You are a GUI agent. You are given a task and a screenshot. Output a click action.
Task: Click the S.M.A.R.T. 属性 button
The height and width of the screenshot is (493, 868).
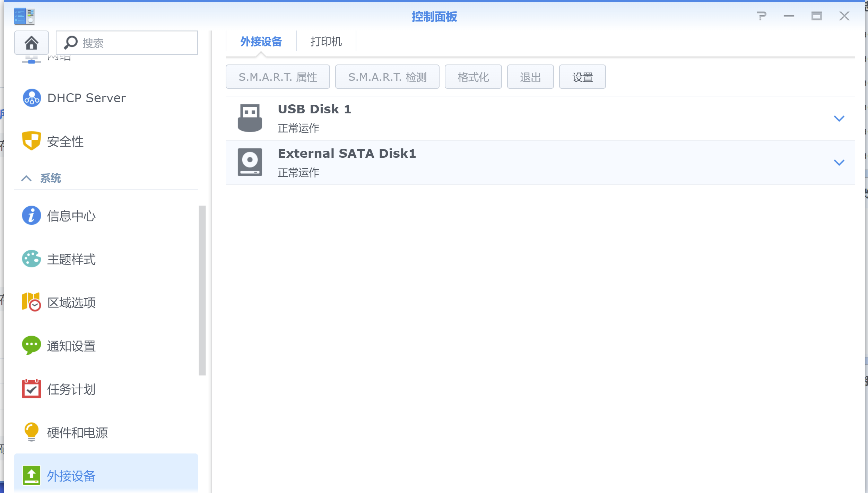(x=278, y=77)
